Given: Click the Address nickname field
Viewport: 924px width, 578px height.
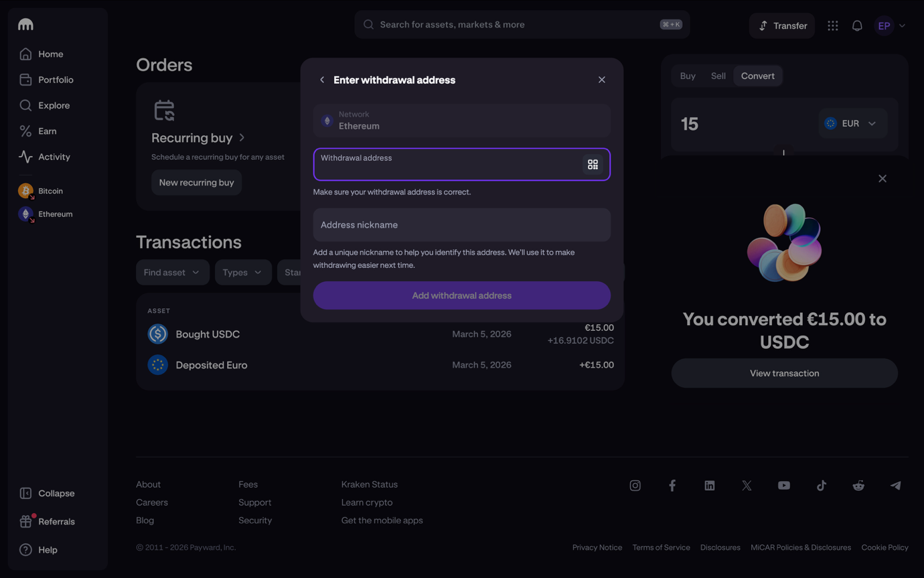Looking at the screenshot, I should click(461, 225).
